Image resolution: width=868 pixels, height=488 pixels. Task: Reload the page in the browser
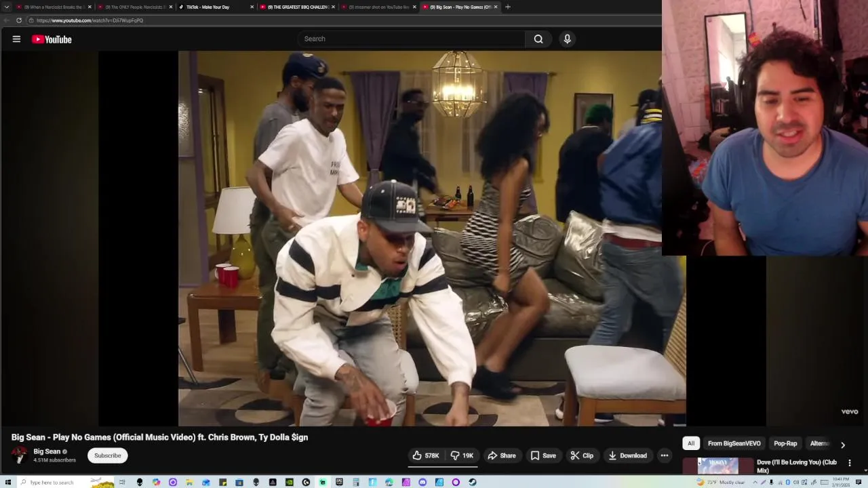pyautogui.click(x=19, y=20)
